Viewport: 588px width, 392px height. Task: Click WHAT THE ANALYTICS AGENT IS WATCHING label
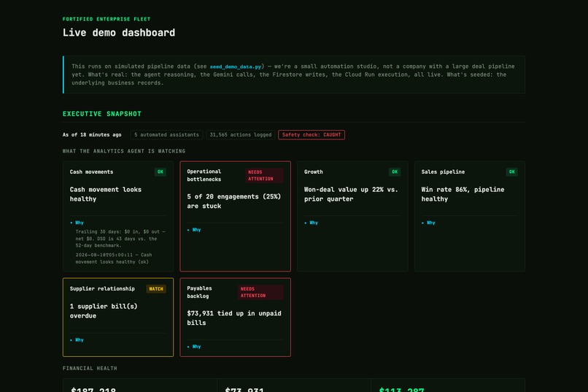(x=124, y=151)
